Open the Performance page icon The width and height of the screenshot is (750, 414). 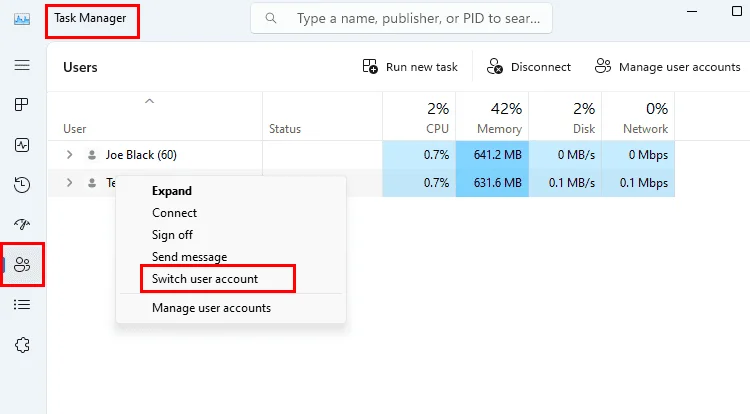coord(22,145)
